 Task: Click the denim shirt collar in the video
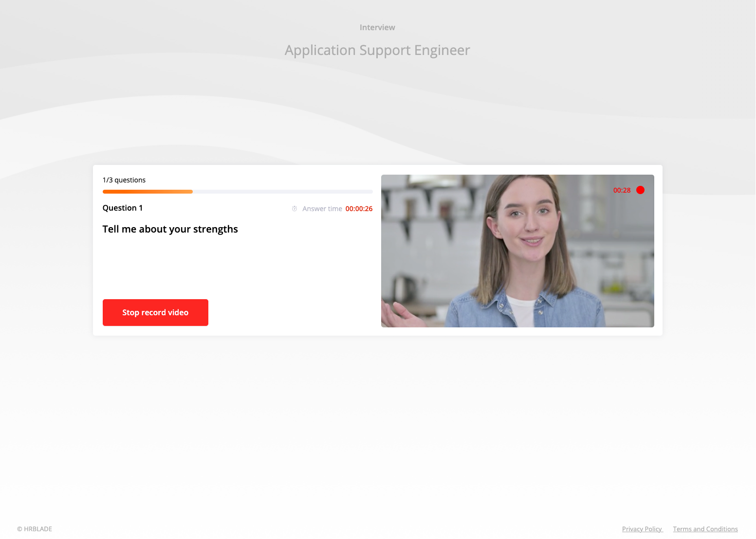[540, 298]
